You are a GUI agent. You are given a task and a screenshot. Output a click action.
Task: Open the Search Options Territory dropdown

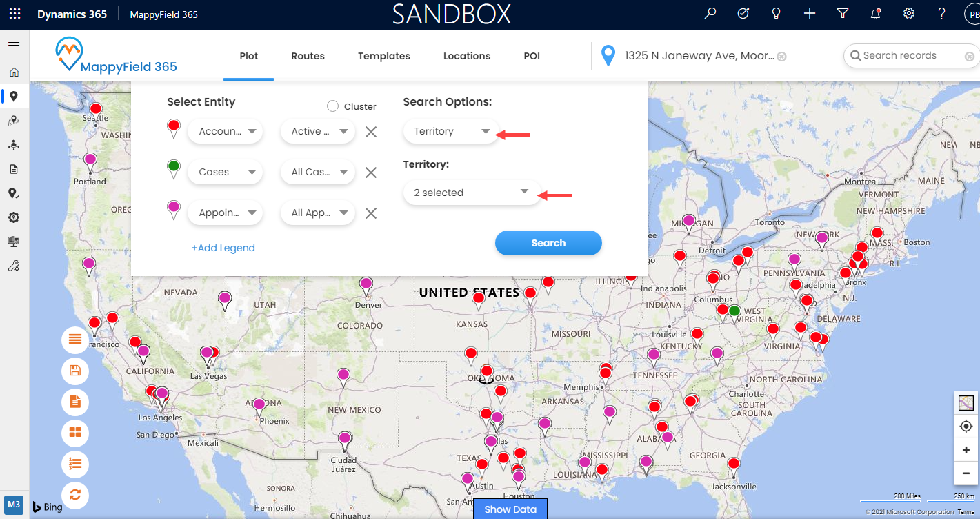[x=450, y=131]
